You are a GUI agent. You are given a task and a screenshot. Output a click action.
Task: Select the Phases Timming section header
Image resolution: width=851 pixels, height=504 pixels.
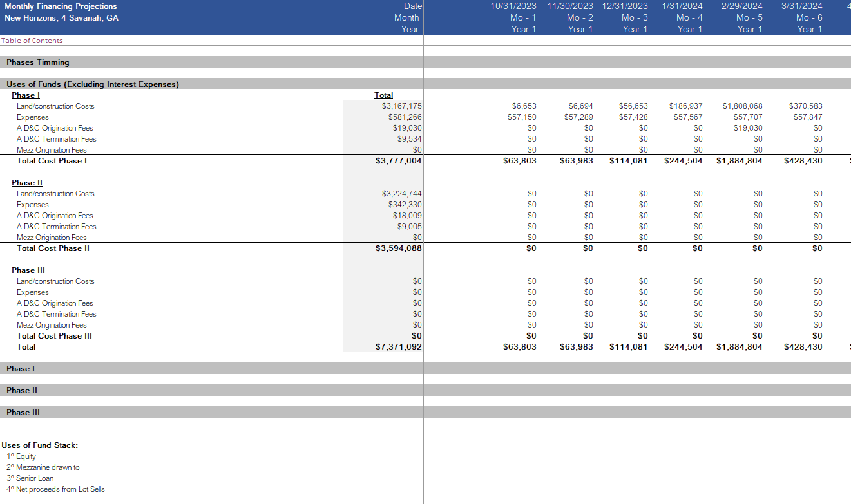point(38,62)
